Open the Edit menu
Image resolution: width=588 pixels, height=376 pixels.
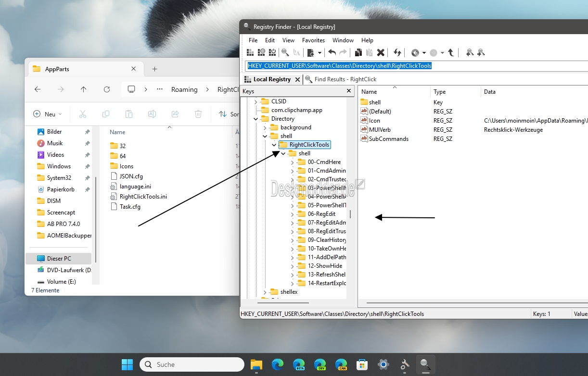pyautogui.click(x=270, y=40)
